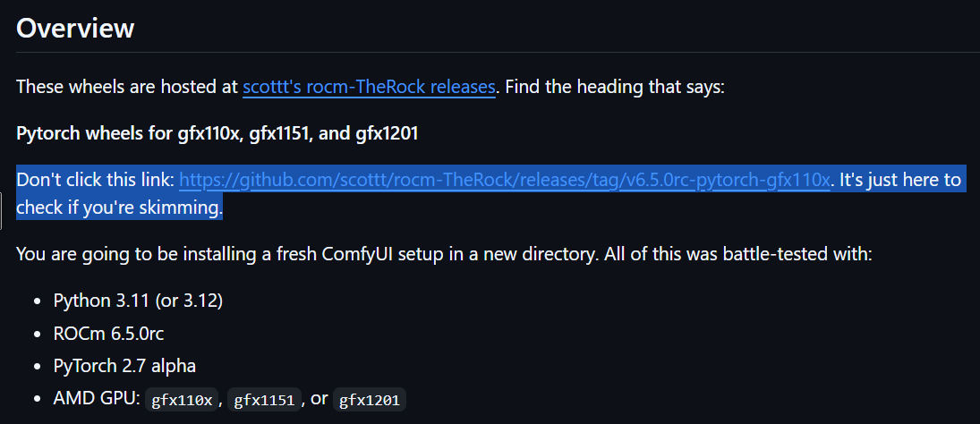Click "These wheels are hosted at" text
Image resolution: width=980 pixels, height=424 pixels.
pyautogui.click(x=127, y=87)
